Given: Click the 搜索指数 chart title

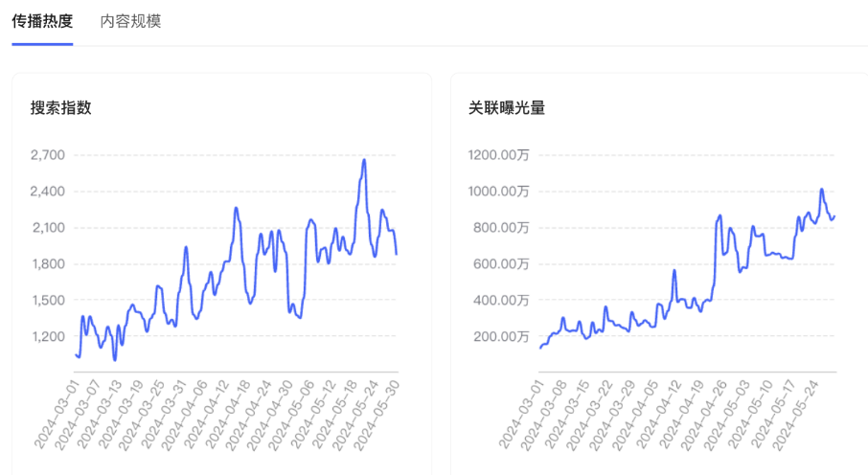Looking at the screenshot, I should point(61,107).
